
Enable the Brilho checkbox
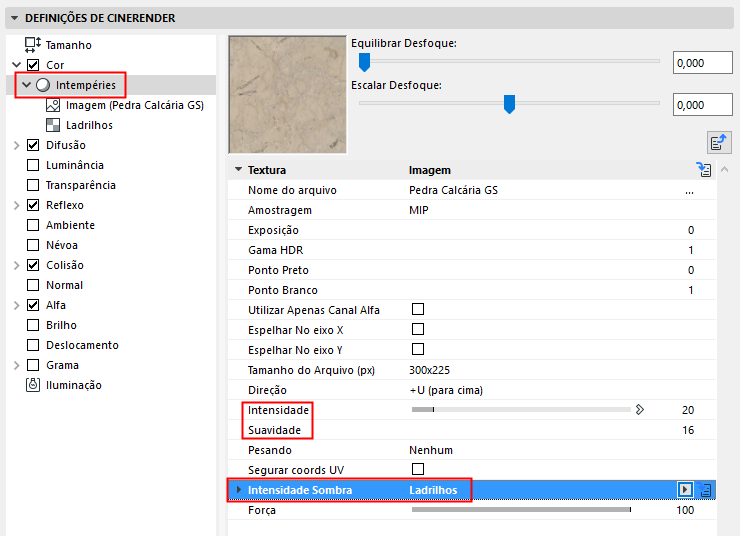33,325
